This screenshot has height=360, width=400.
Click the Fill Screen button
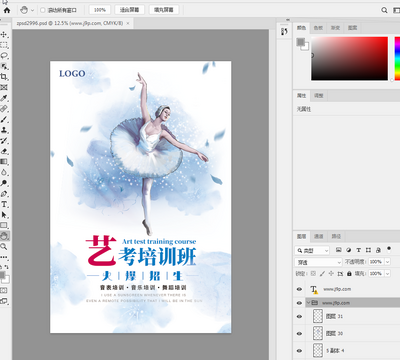click(x=164, y=10)
